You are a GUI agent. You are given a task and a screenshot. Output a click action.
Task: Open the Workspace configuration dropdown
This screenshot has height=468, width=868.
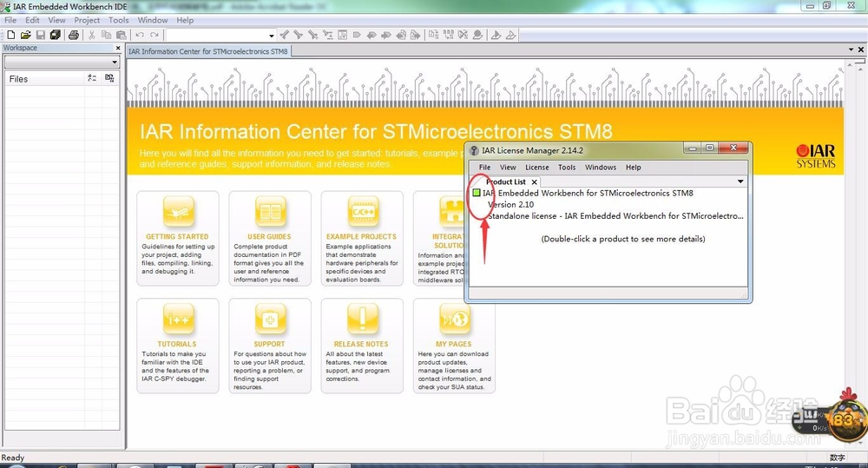click(x=115, y=62)
